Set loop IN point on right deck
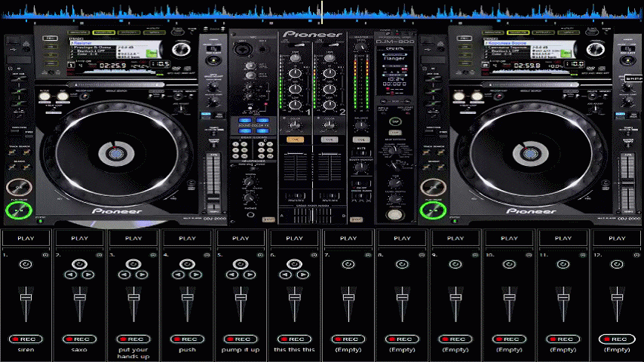Image resolution: width=644 pixels, height=362 pixels. [458, 97]
